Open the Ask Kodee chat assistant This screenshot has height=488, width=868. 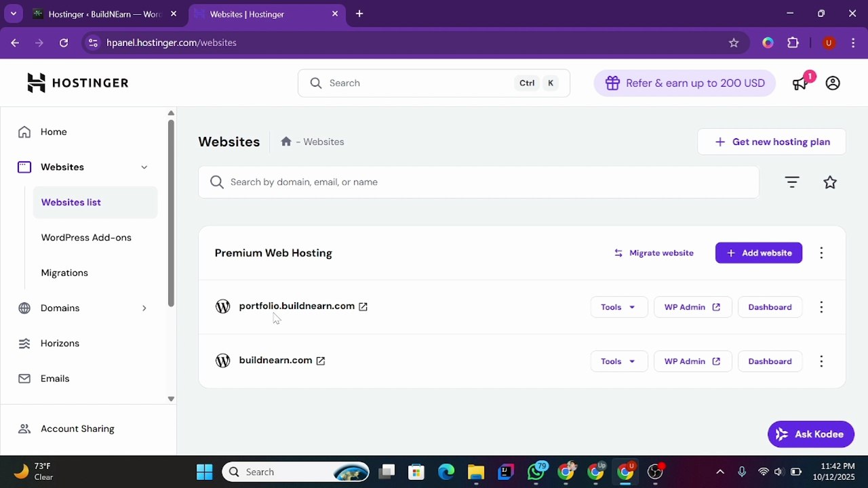coord(811,434)
